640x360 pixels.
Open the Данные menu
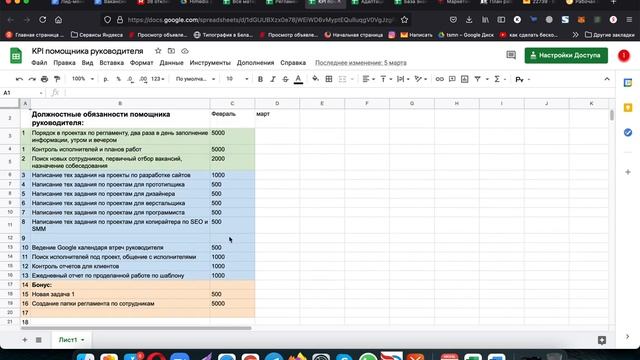pos(171,63)
